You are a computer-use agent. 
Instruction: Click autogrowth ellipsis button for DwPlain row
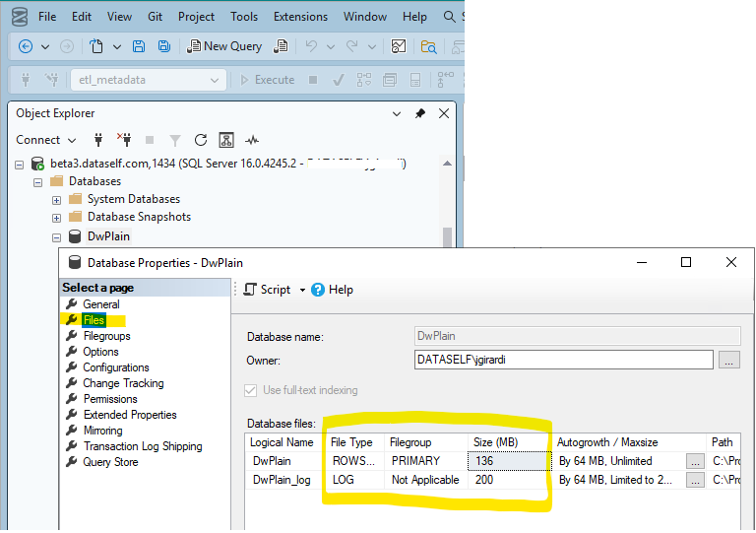point(695,461)
